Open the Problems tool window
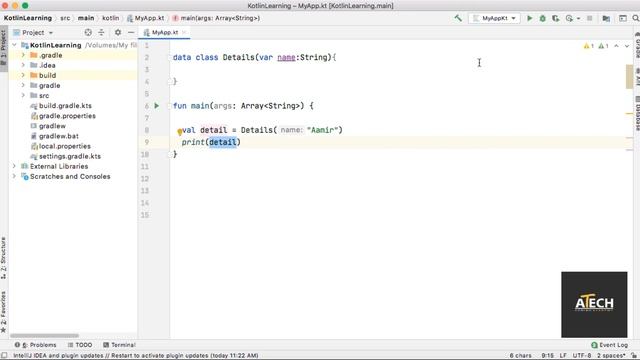 36,345
